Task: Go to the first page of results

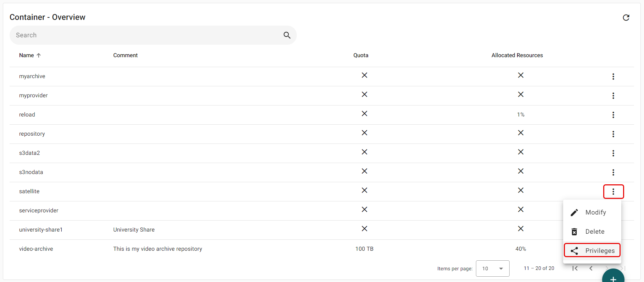Action: (x=575, y=269)
